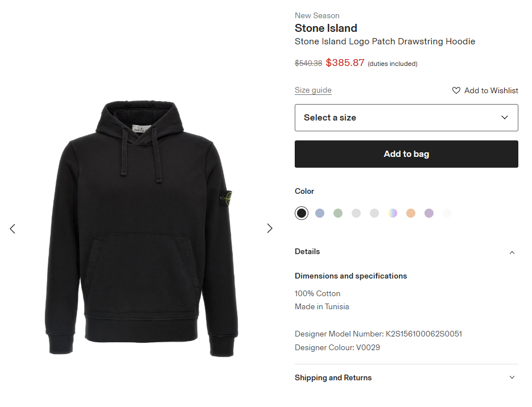Click the black hoodie product image
Image resolution: width=532 pixels, height=407 pixels.
tap(141, 227)
